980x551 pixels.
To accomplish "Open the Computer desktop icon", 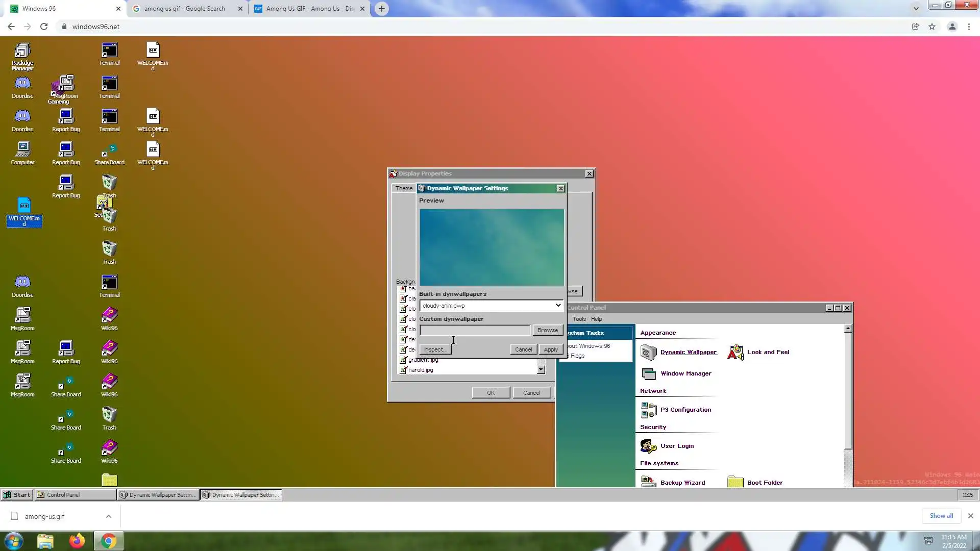I will point(22,149).
